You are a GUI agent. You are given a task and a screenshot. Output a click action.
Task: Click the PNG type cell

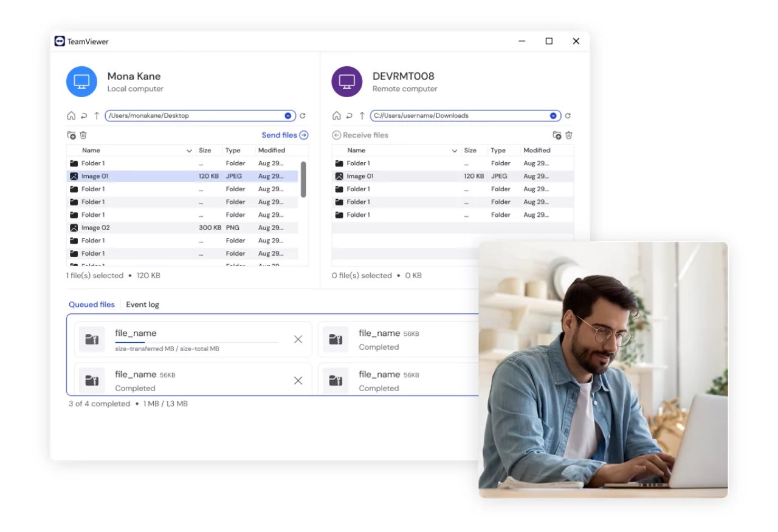tap(232, 228)
